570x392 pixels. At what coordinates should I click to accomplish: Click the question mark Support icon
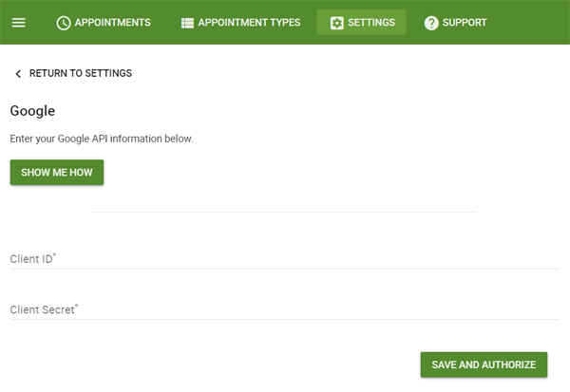tap(431, 23)
